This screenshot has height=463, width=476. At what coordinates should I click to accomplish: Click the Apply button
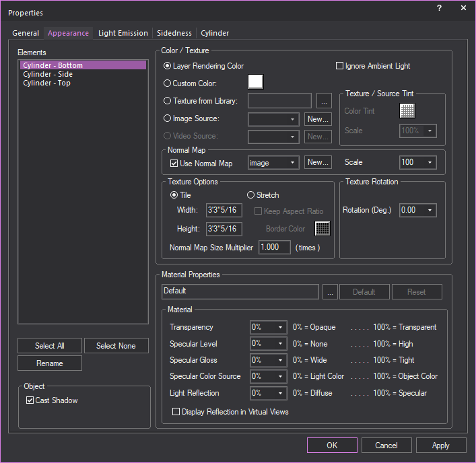point(441,446)
